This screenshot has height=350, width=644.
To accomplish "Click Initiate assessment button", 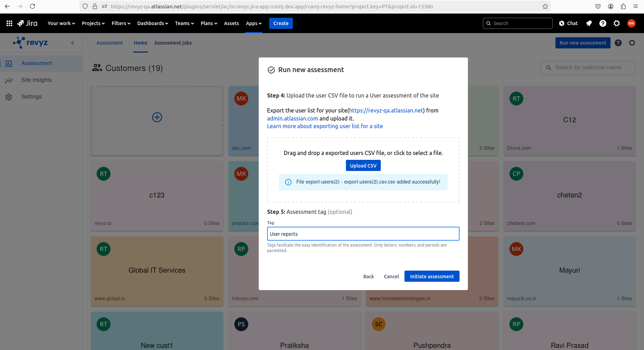I will click(432, 277).
